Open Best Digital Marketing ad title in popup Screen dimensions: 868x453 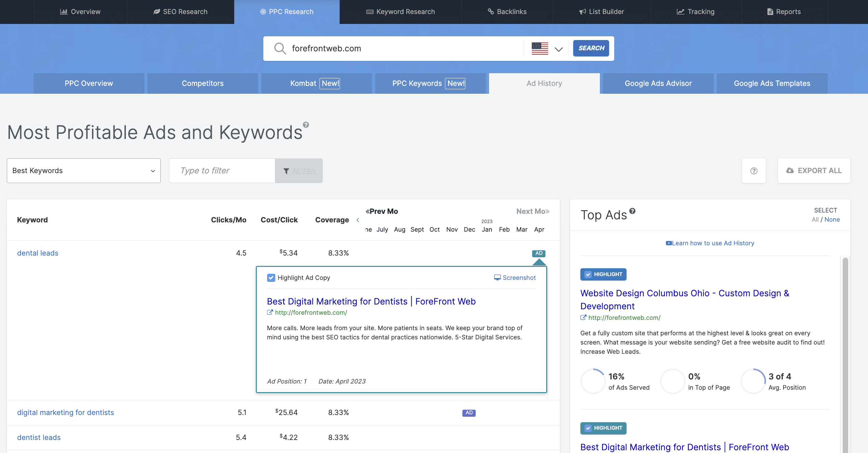[x=371, y=301]
